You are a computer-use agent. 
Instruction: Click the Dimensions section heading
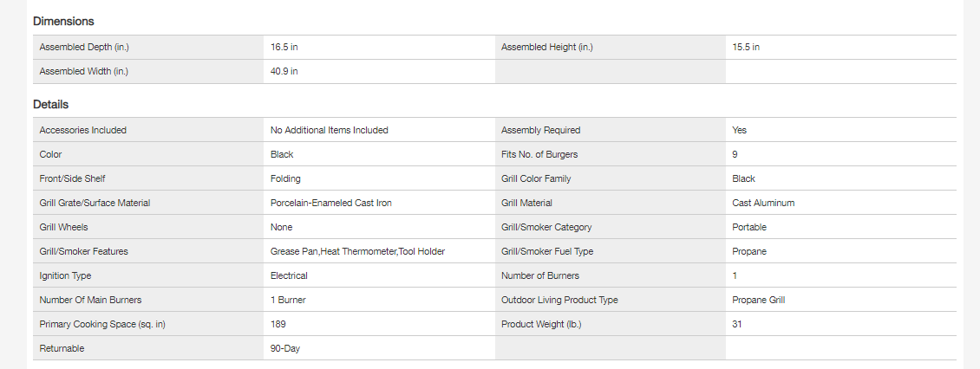(63, 21)
